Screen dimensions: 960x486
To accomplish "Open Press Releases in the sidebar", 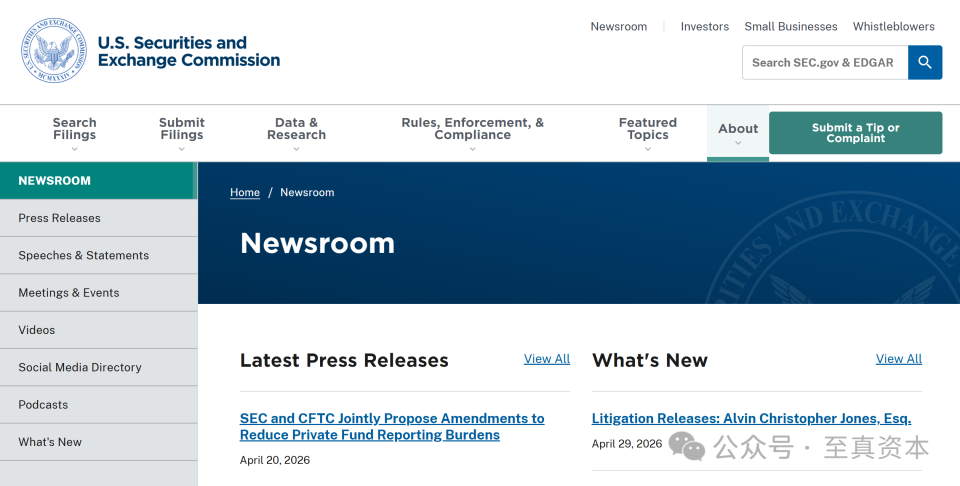I will pyautogui.click(x=99, y=218).
